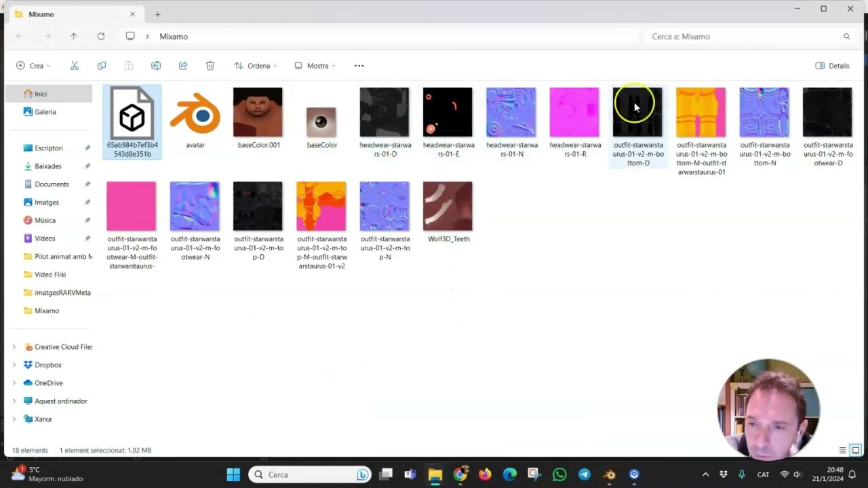Select the baseColor.001 texture file
Viewport: 868px width, 488px height.
(258, 119)
